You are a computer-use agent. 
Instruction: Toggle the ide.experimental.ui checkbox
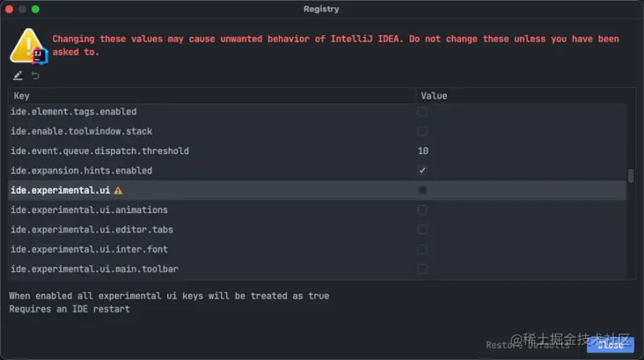click(x=422, y=190)
